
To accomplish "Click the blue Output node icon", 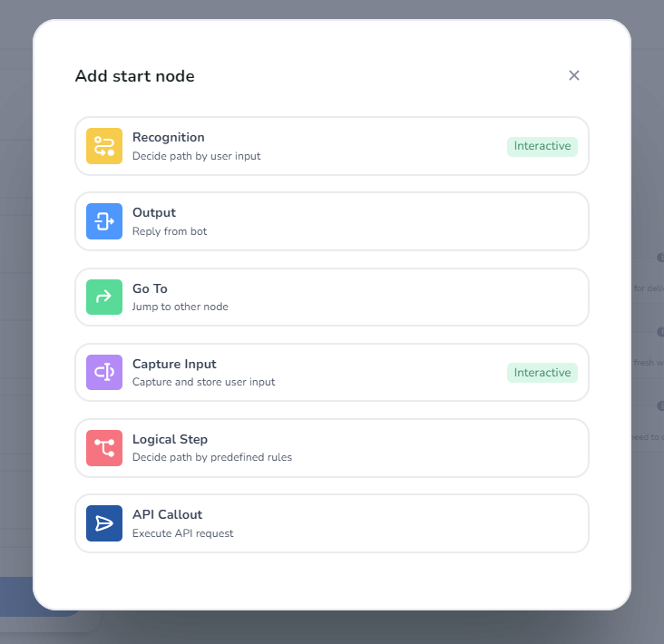I will (104, 221).
